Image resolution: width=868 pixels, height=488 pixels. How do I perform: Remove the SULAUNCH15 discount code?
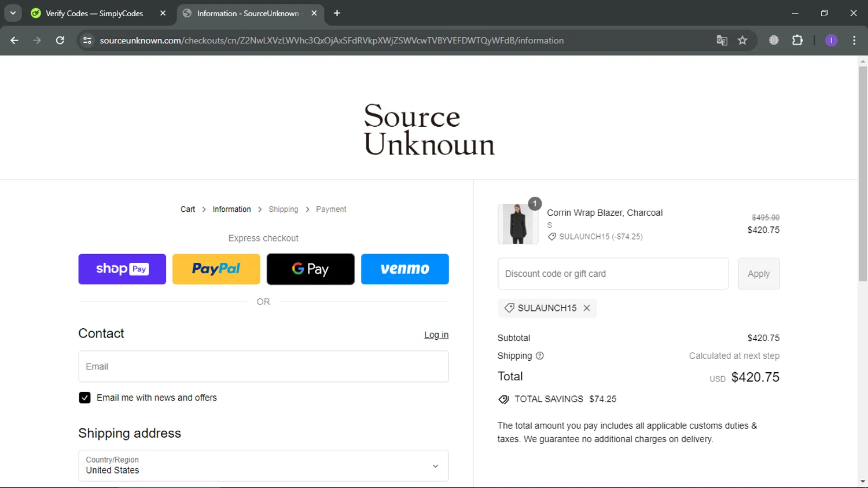point(587,308)
